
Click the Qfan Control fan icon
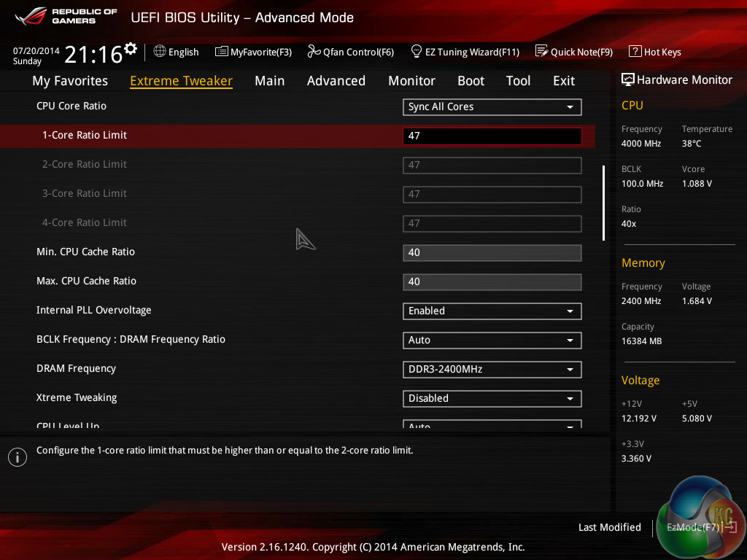[x=314, y=51]
